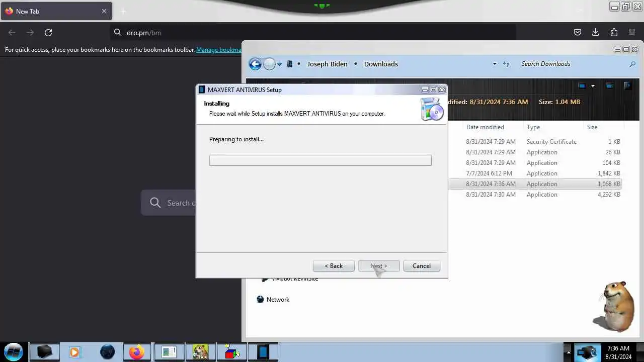Click the hamster desktop mascot
This screenshot has width=644, height=362.
pyautogui.click(x=614, y=306)
